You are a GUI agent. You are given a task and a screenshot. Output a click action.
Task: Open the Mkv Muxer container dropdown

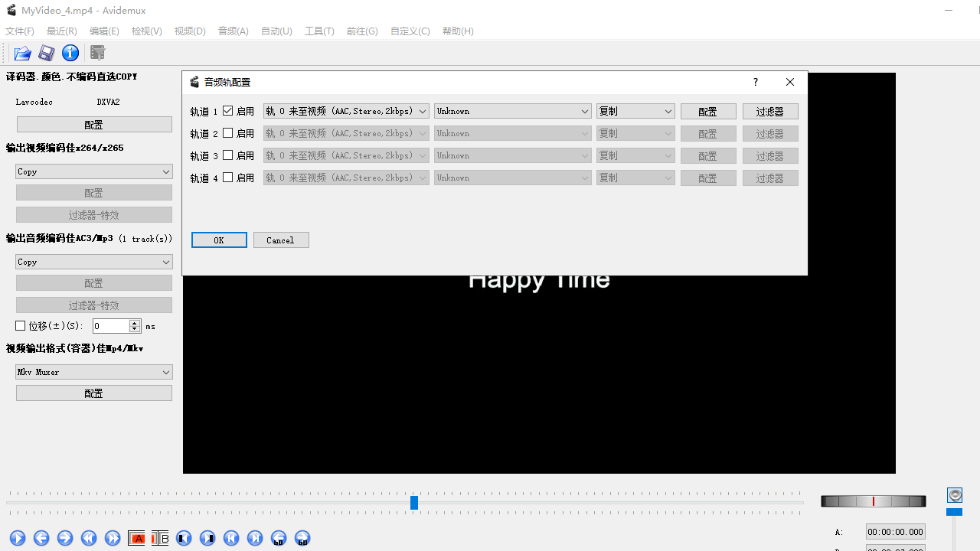(93, 372)
